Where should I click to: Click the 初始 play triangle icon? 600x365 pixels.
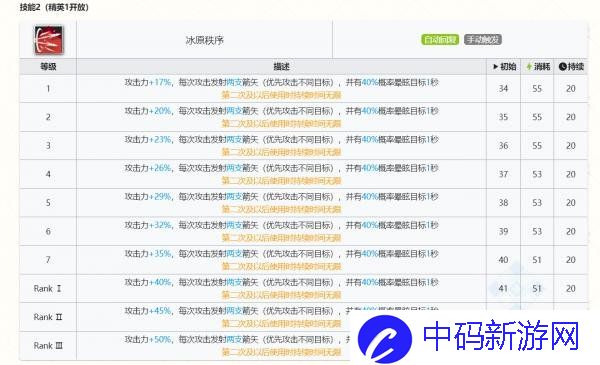[x=496, y=67]
